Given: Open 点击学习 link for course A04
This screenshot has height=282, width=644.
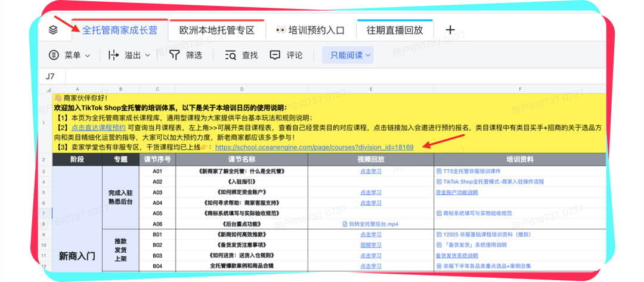Looking at the screenshot, I should pos(370,203).
